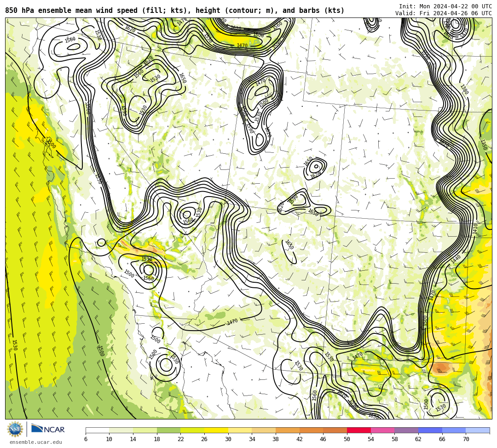Click the colorbar tick label 22
This screenshot has height=448, width=497.
(x=181, y=439)
